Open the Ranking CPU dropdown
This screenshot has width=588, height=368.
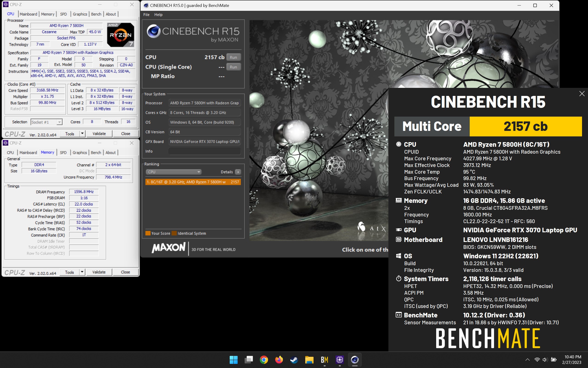[173, 172]
